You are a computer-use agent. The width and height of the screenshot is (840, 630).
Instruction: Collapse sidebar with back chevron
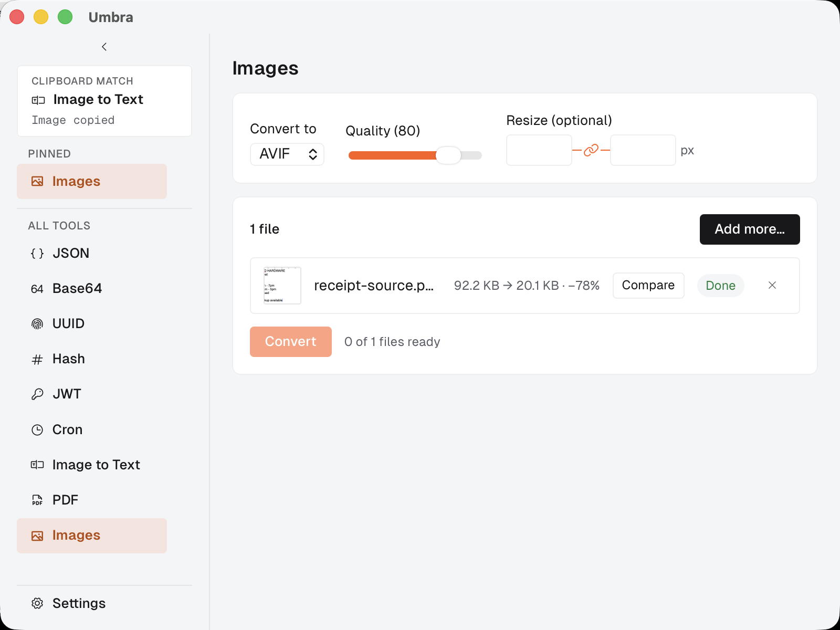(104, 47)
